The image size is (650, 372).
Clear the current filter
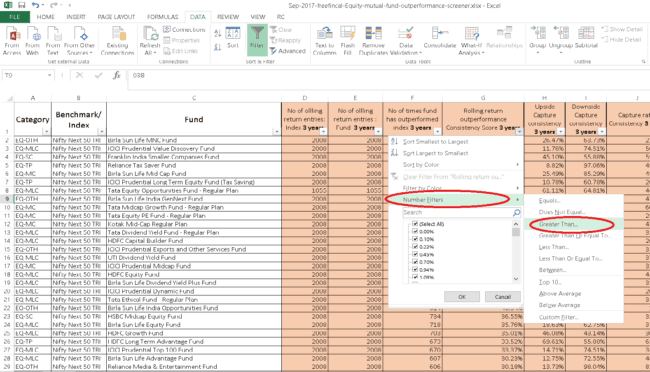coord(281,30)
